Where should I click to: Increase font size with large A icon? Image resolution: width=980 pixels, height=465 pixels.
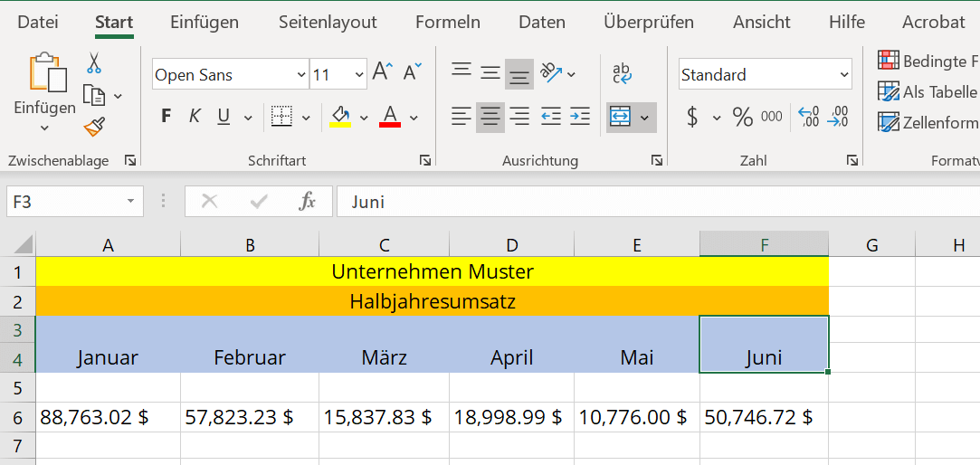point(383,73)
